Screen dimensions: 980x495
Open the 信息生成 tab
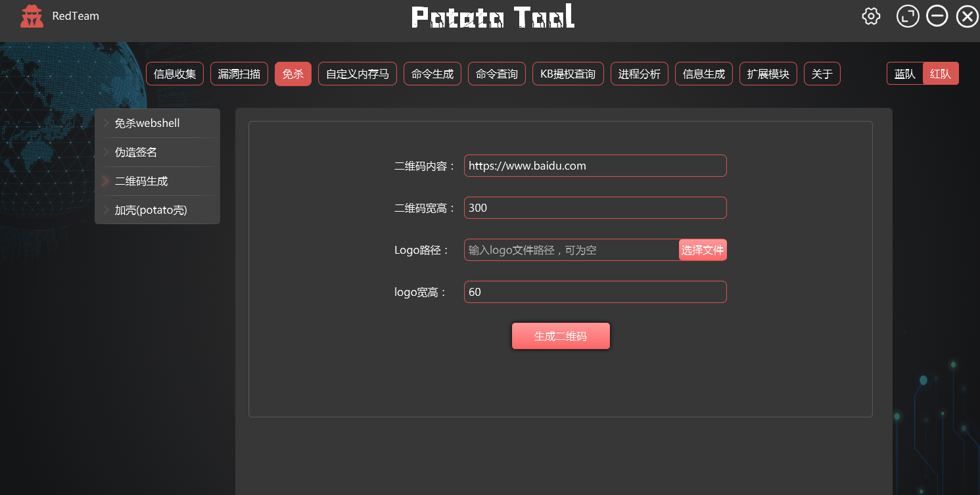coord(704,74)
